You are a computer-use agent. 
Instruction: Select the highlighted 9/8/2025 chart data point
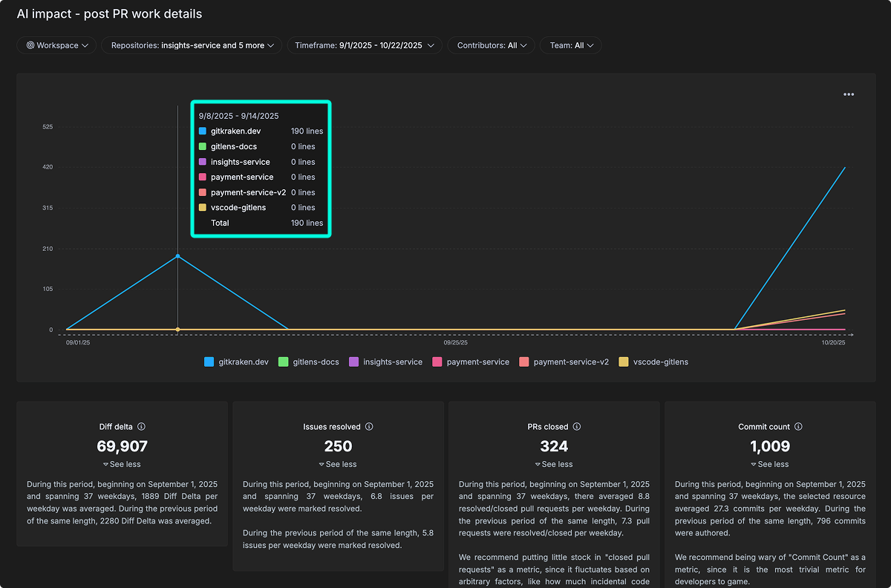tap(177, 256)
